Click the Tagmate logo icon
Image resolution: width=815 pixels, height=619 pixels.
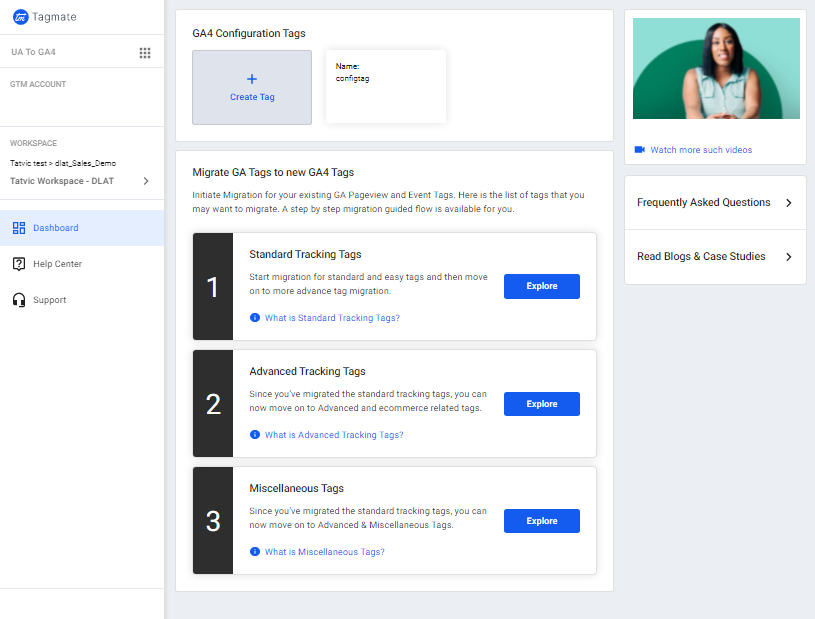click(x=20, y=17)
